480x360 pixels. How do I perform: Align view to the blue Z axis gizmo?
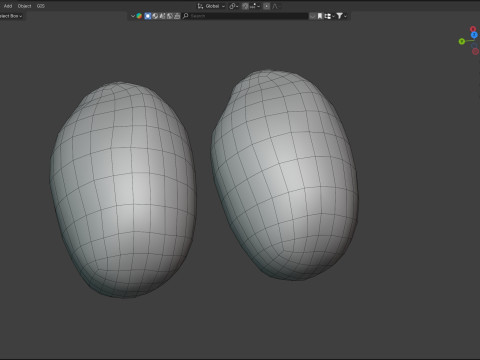click(x=474, y=35)
